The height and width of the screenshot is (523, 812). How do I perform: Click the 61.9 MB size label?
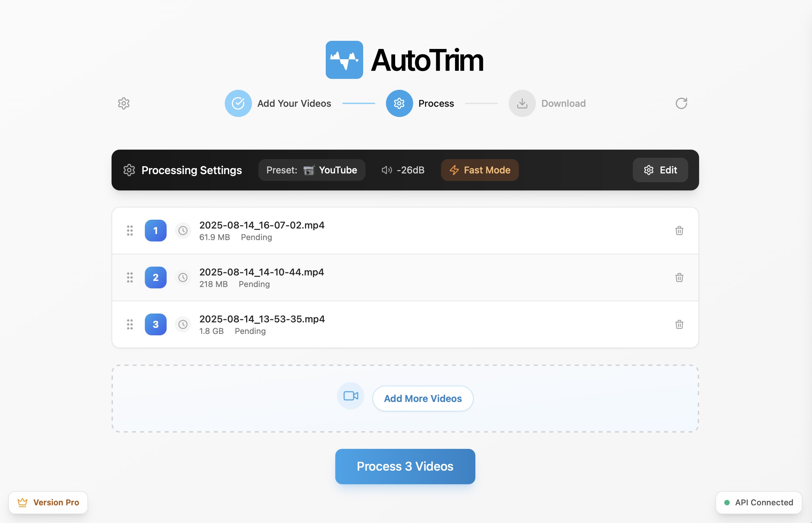[215, 237]
